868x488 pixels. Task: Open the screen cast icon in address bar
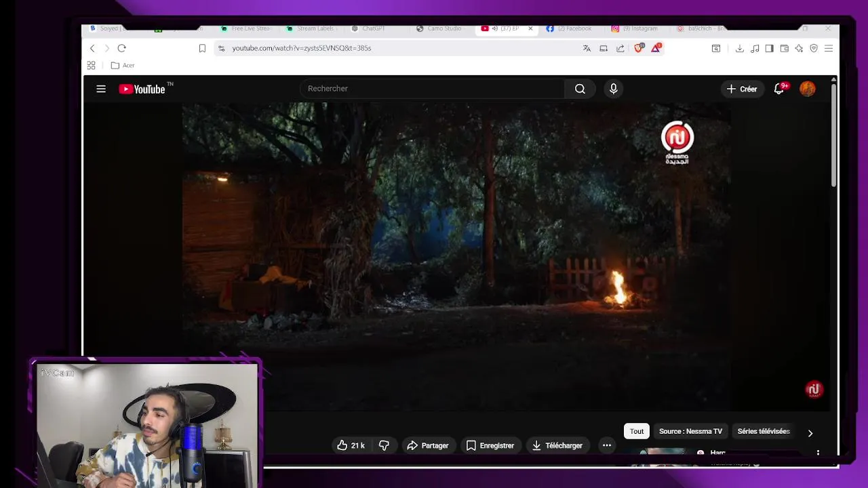coord(604,48)
